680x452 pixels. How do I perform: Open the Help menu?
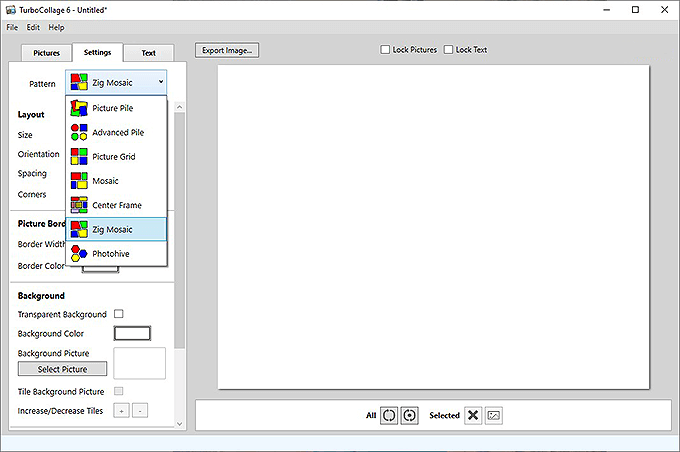pos(56,27)
